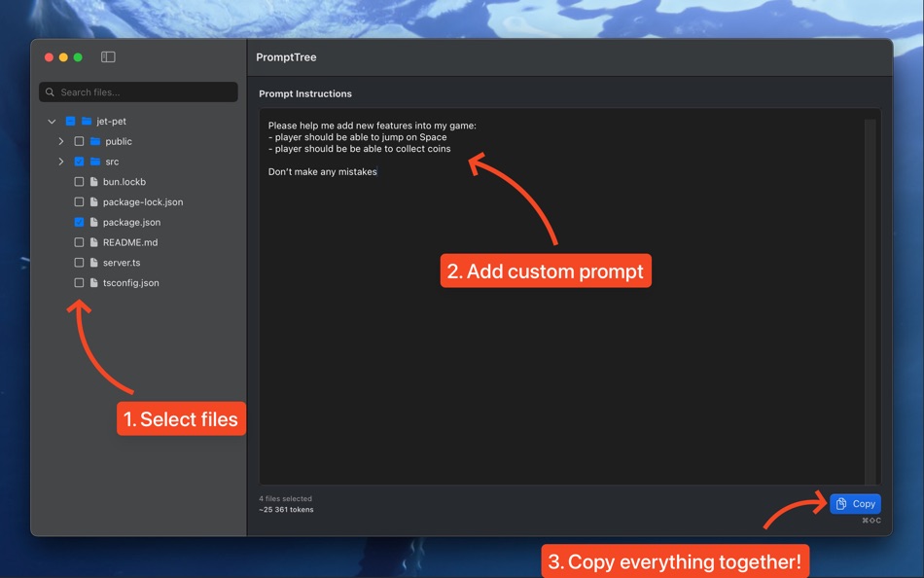Click the magnifier icon in search field
This screenshot has width=924, height=578.
tap(50, 91)
